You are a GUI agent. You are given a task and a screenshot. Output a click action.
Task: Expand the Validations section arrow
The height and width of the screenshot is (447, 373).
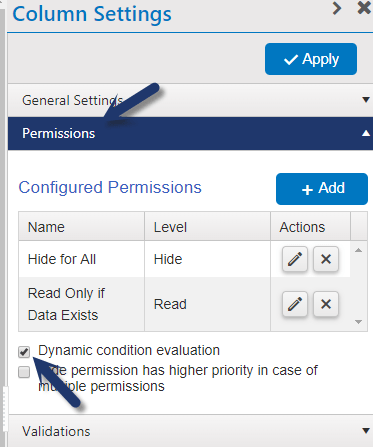point(366,431)
